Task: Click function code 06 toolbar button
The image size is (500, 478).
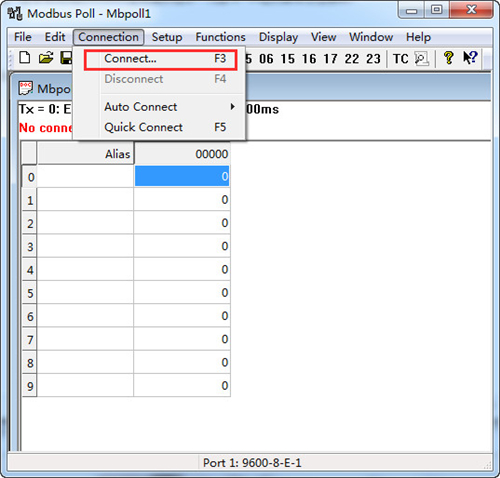Action: pyautogui.click(x=266, y=59)
